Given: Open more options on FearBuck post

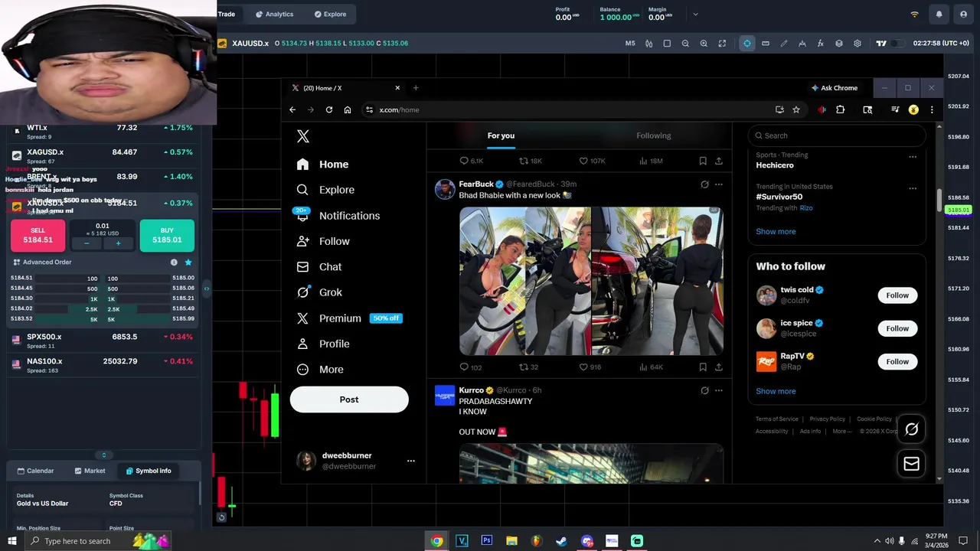Looking at the screenshot, I should (718, 184).
